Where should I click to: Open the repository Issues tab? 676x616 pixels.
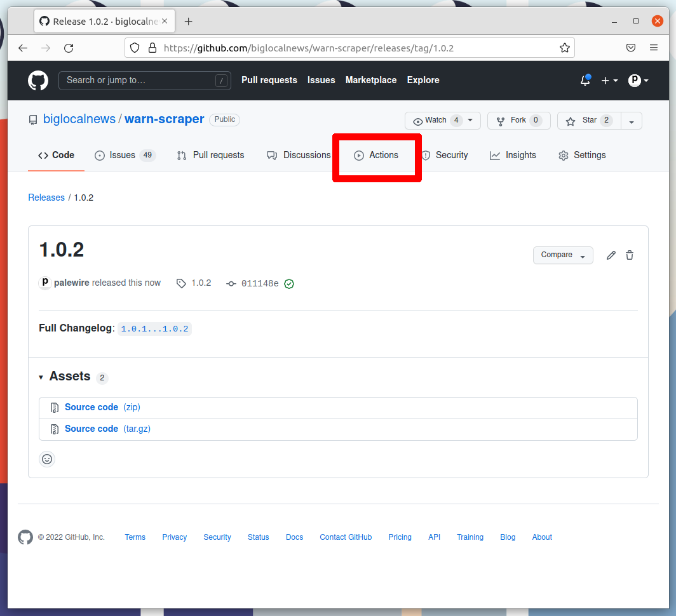125,155
